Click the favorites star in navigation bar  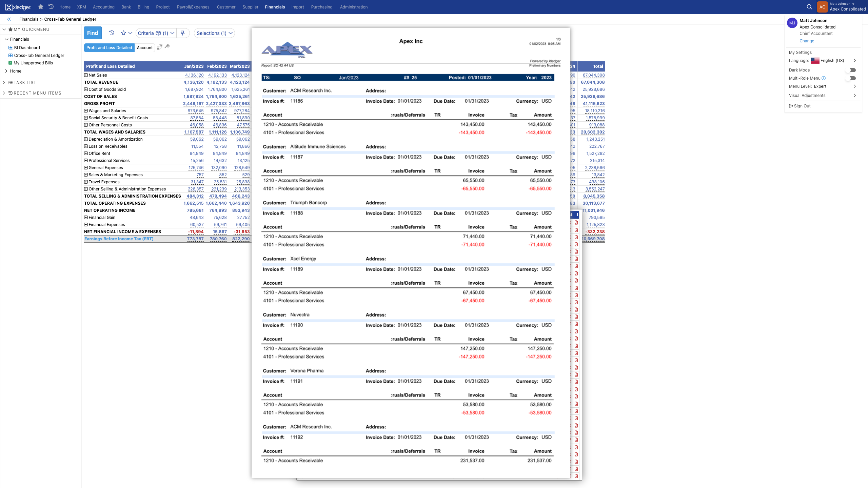coord(41,7)
